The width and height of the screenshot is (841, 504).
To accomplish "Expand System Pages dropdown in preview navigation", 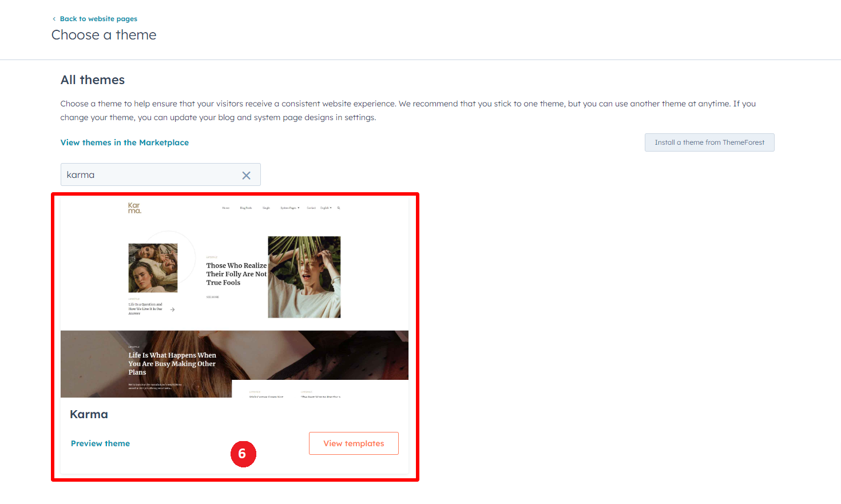I will (289, 208).
